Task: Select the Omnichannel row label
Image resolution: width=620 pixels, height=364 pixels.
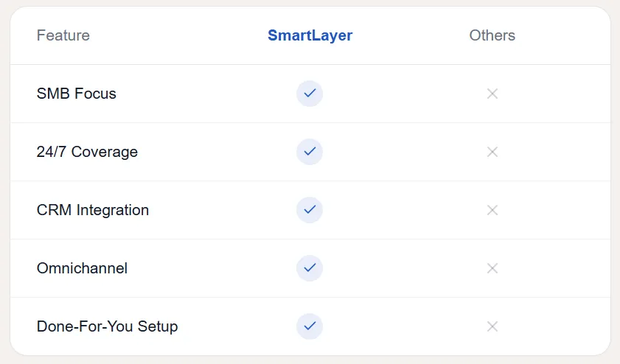Action: 82,268
